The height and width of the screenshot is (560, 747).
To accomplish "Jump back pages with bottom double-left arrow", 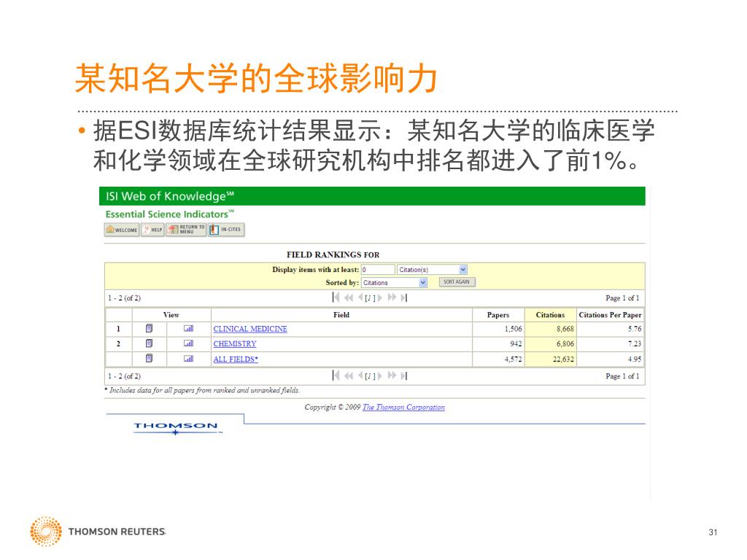I will [x=349, y=376].
